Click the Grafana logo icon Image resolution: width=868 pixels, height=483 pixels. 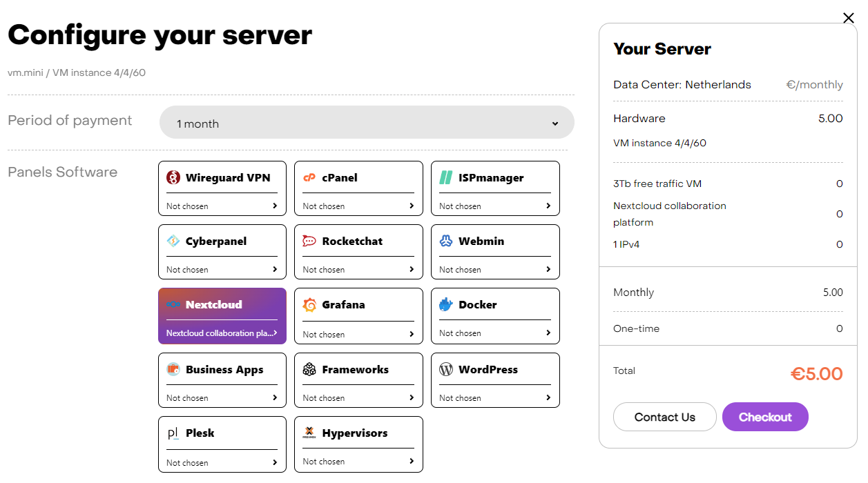click(x=309, y=305)
